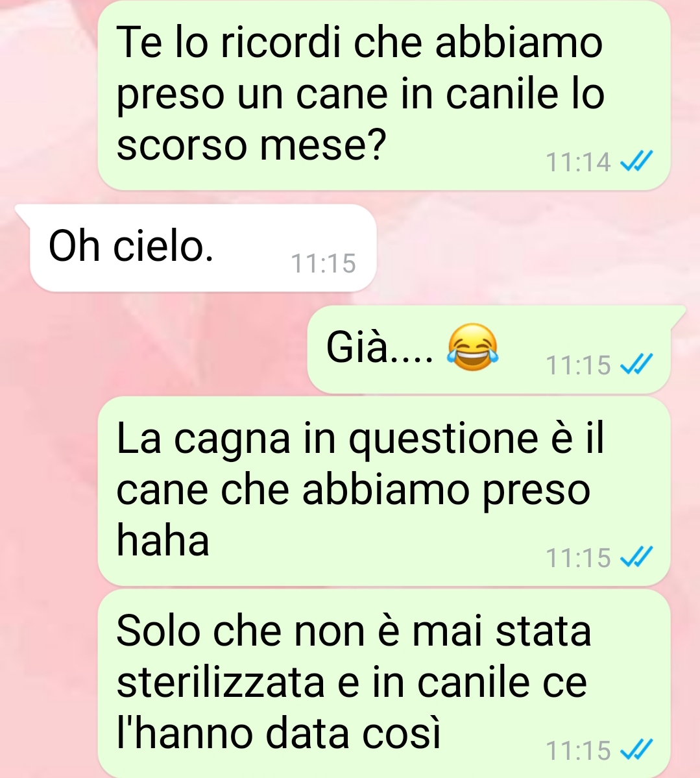Select the "Te lo ricordi che abbiamo" message
The width and height of the screenshot is (700, 778).
coord(384,95)
